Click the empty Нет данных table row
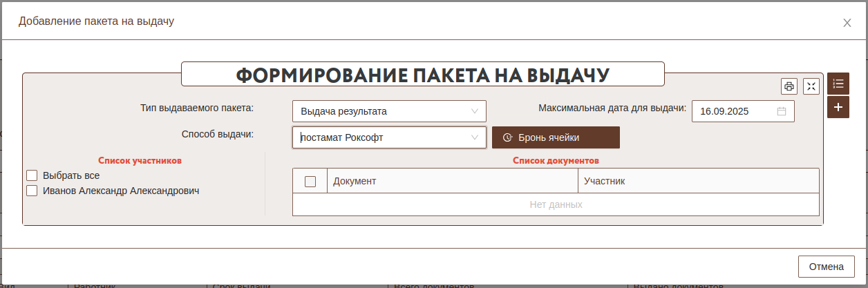The image size is (868, 288). coord(556,204)
